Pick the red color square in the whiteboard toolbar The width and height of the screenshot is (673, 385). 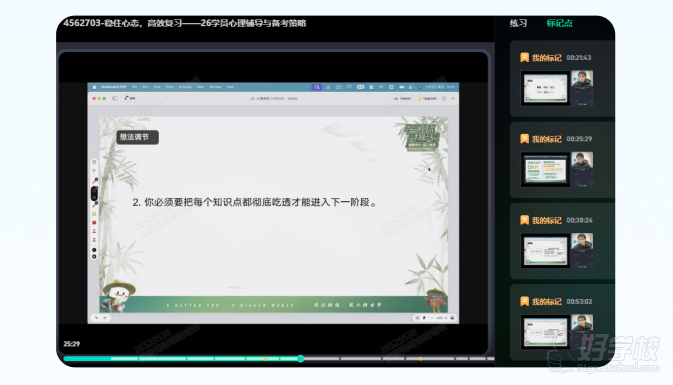point(94,222)
